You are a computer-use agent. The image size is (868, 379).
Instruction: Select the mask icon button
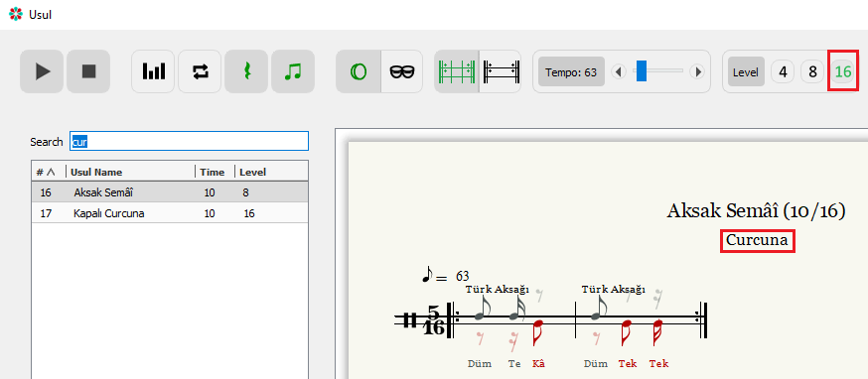pos(402,71)
